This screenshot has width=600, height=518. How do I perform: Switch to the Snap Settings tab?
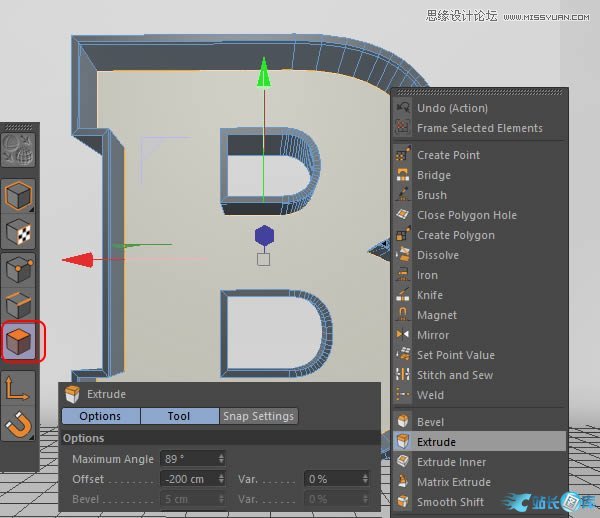pyautogui.click(x=259, y=416)
